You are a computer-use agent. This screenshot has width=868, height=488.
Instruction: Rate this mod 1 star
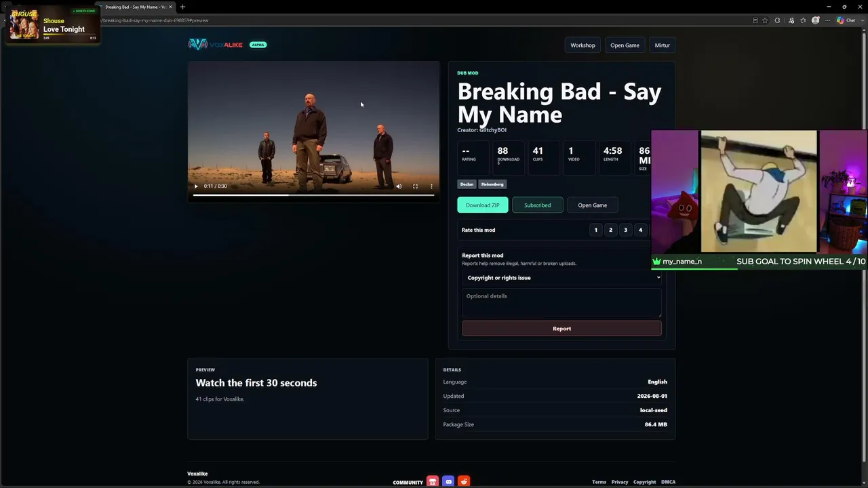click(596, 230)
